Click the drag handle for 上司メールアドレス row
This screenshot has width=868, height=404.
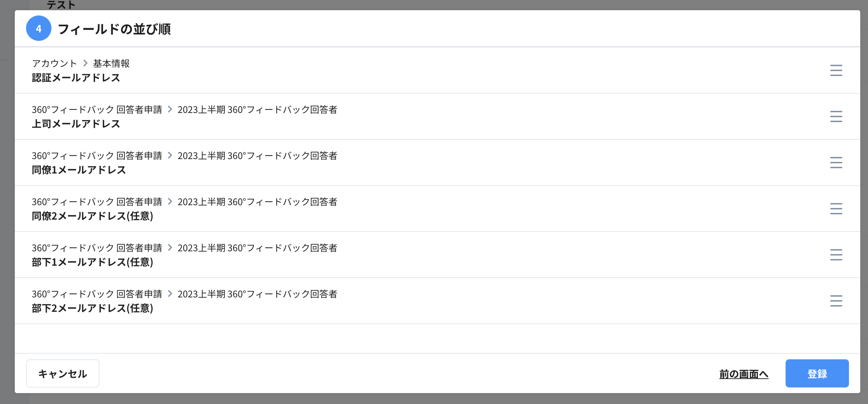[x=836, y=116]
